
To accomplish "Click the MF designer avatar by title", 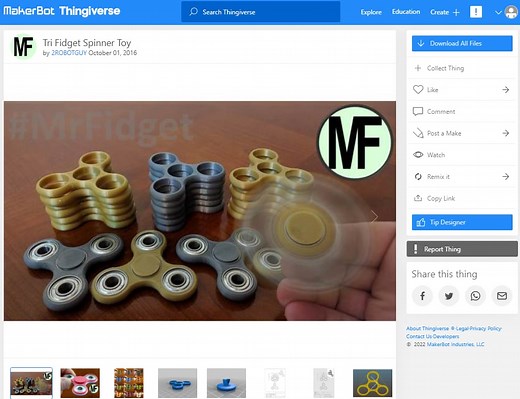I will coord(23,46).
